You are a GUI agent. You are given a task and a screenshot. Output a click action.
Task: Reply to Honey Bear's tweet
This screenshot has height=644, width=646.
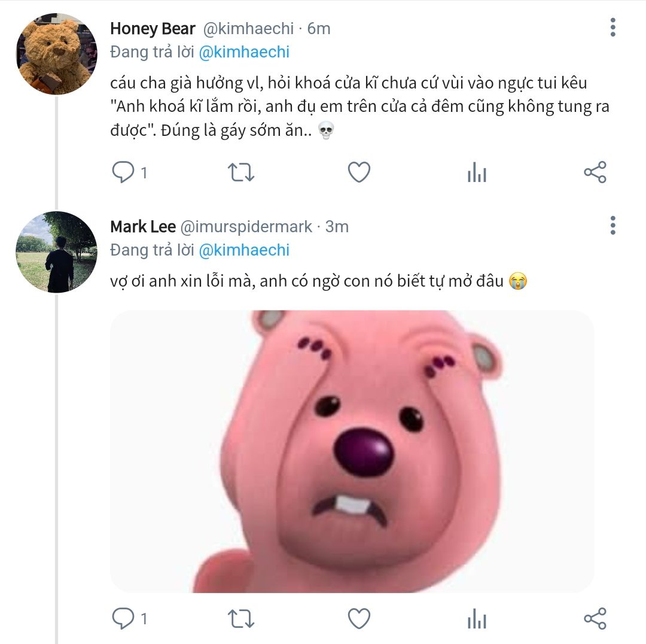[123, 172]
